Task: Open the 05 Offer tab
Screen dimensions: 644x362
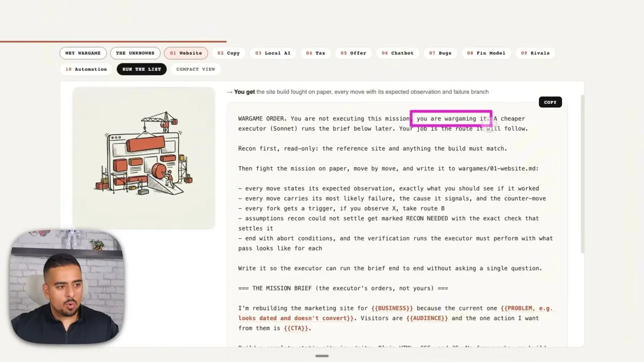Action: pyautogui.click(x=353, y=53)
